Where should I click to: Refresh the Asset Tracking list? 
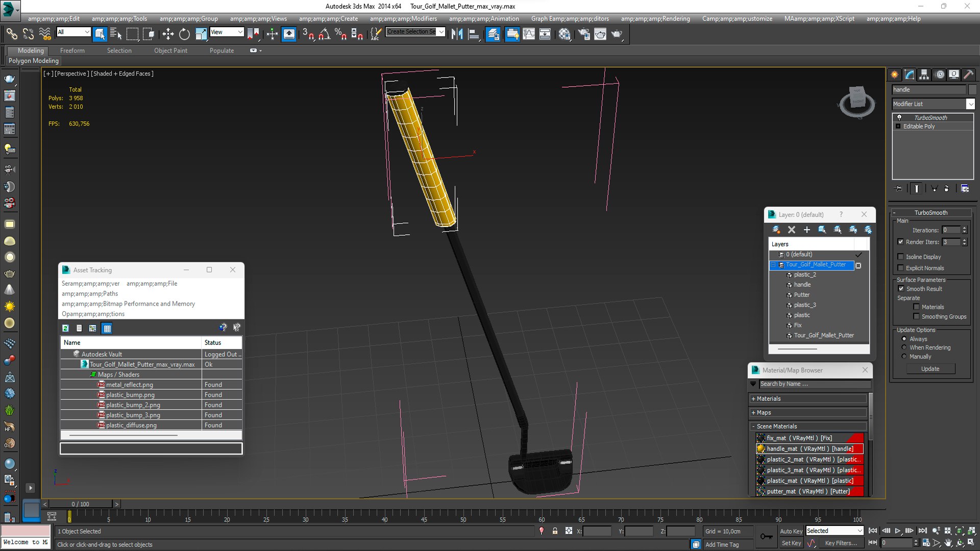coord(65,328)
